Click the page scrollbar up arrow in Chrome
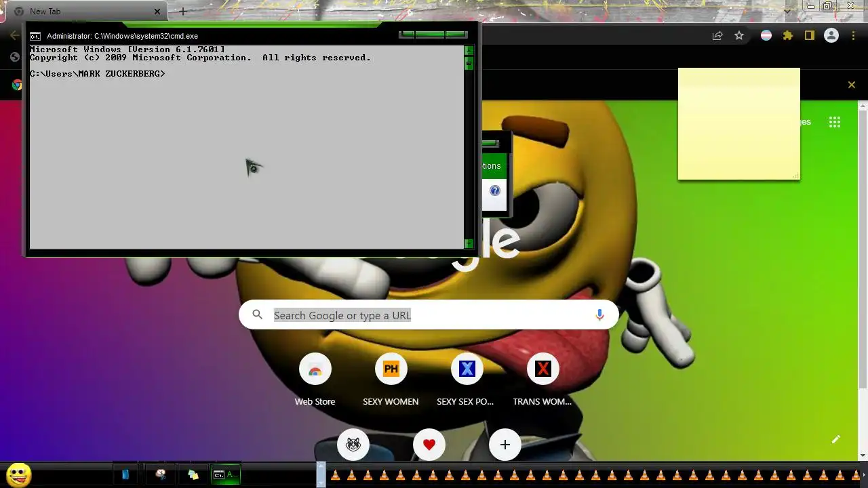This screenshot has width=868, height=488. point(863,106)
